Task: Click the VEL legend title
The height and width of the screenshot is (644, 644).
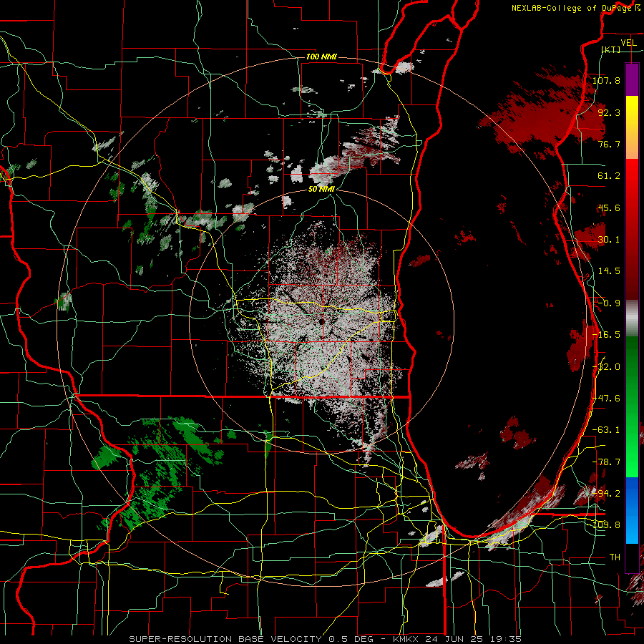Action: pos(628,42)
